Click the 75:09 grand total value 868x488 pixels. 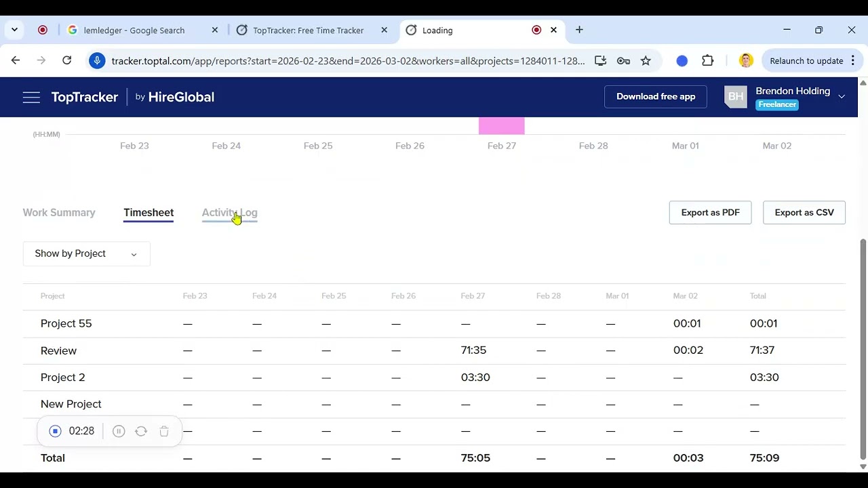point(764,458)
